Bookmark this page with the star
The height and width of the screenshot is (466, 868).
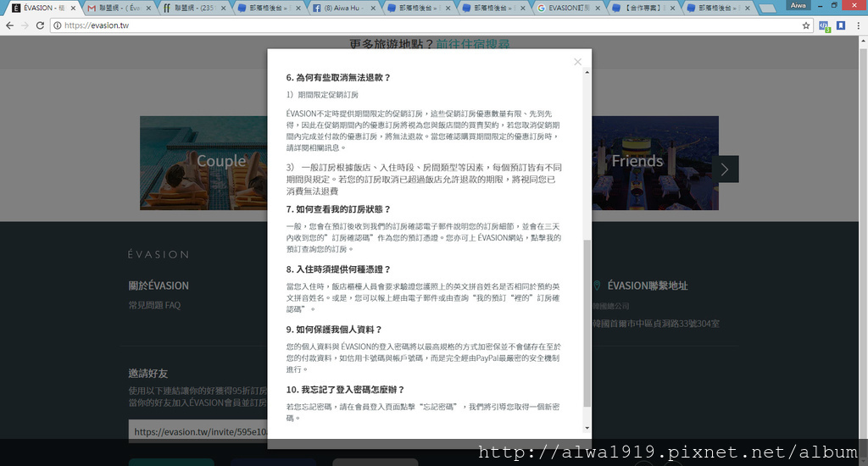806,25
